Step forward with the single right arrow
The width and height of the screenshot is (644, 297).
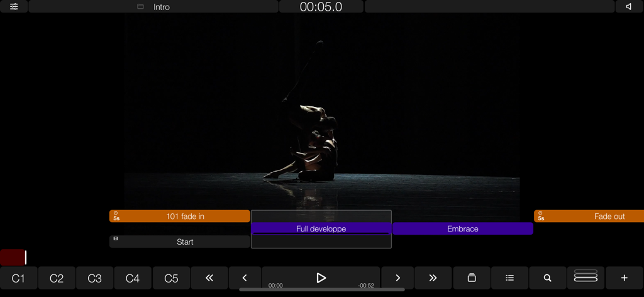397,278
